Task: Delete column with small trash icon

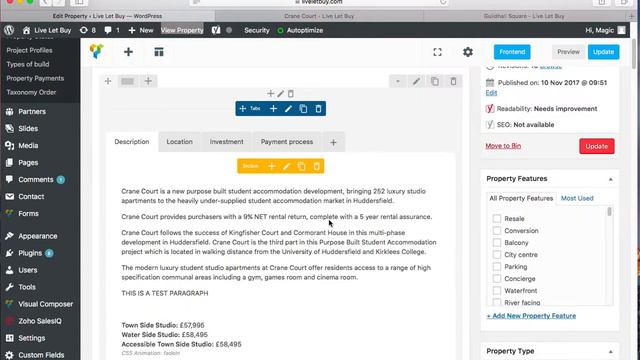Action: coord(291,94)
